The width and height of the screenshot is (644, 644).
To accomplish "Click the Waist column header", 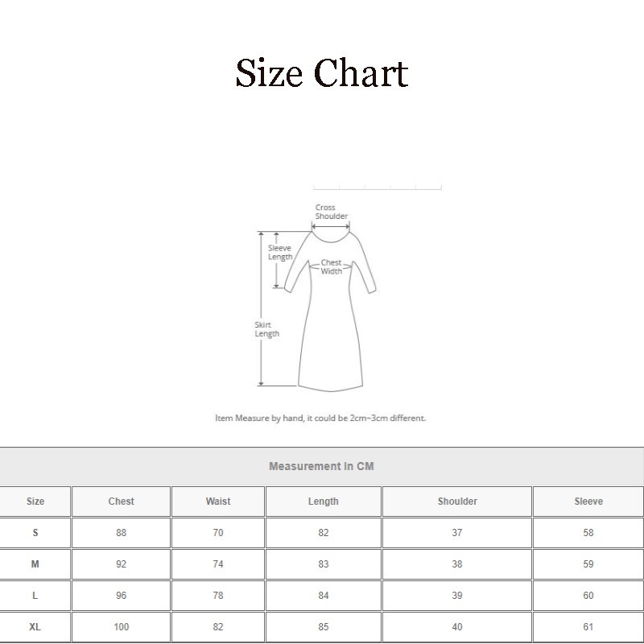I will (217, 501).
